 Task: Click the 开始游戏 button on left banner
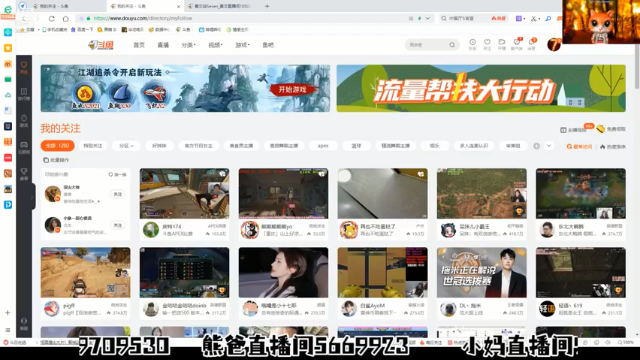pos(293,90)
